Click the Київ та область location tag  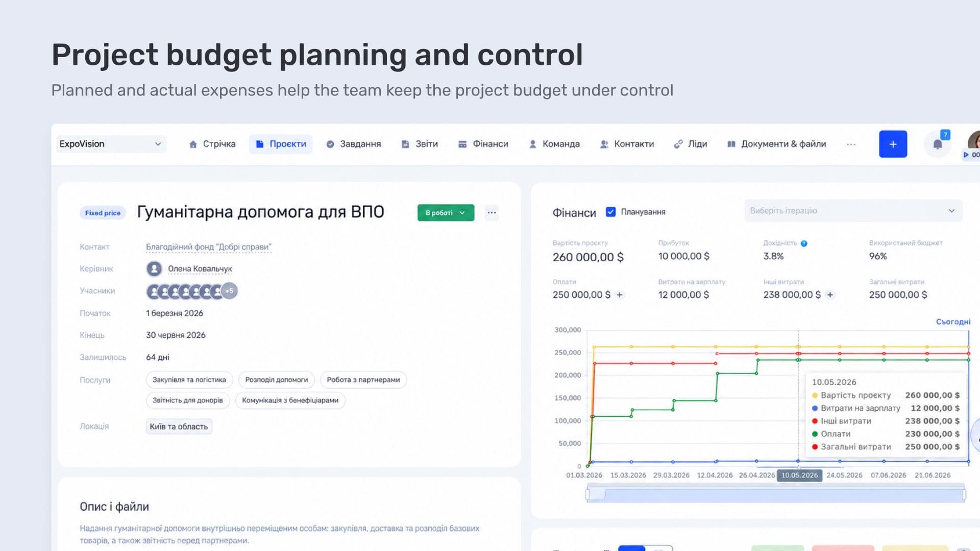click(179, 427)
